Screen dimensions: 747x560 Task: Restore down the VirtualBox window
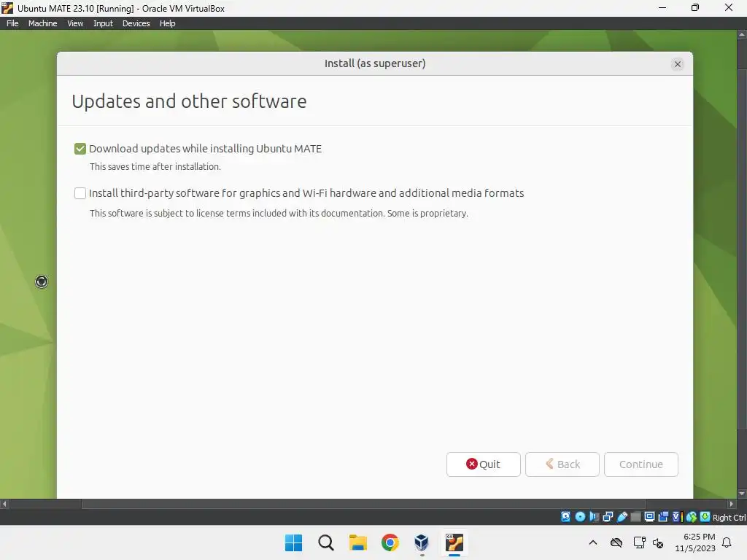pyautogui.click(x=695, y=7)
